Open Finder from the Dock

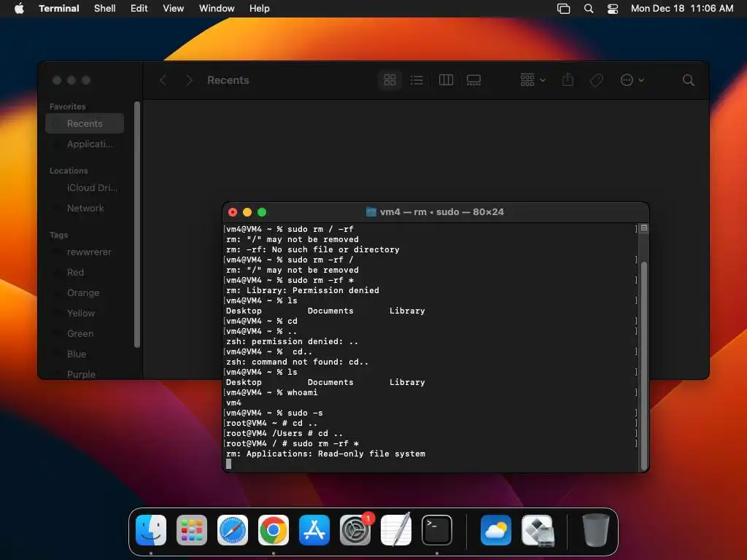click(x=151, y=530)
